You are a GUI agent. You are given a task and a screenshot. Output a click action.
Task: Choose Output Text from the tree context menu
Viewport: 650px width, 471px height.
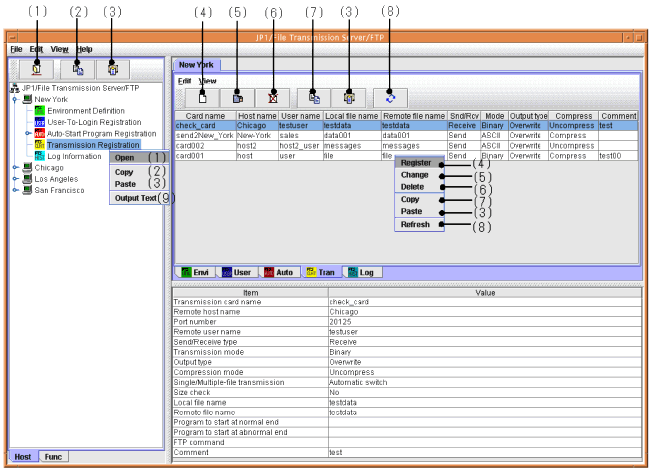[136, 198]
